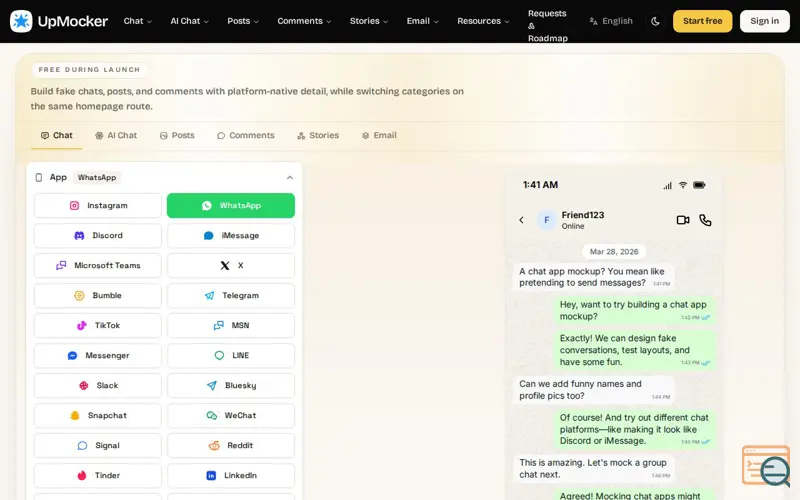Image resolution: width=800 pixels, height=500 pixels.
Task: Open the Resources navigation dropdown
Action: pyautogui.click(x=483, y=21)
